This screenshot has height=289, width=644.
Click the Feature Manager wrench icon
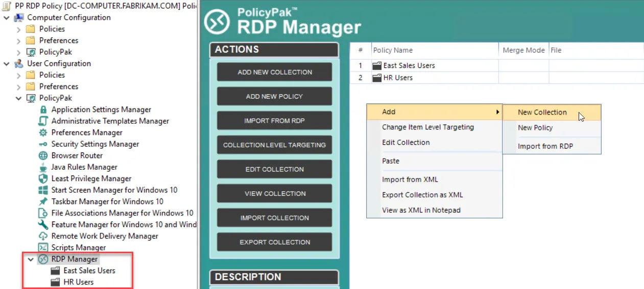point(43,225)
